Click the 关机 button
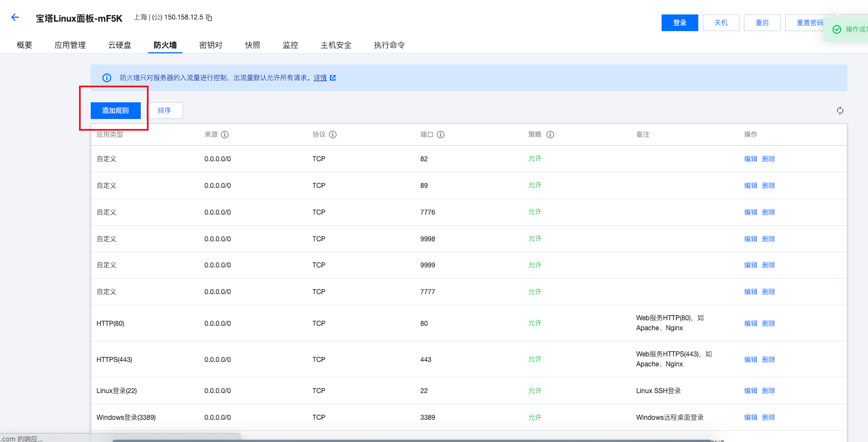Screen dimensions: 868x442 (x=721, y=23)
